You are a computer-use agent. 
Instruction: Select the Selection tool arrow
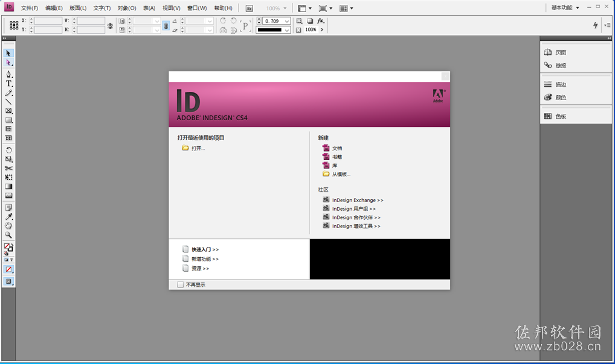pos(8,53)
